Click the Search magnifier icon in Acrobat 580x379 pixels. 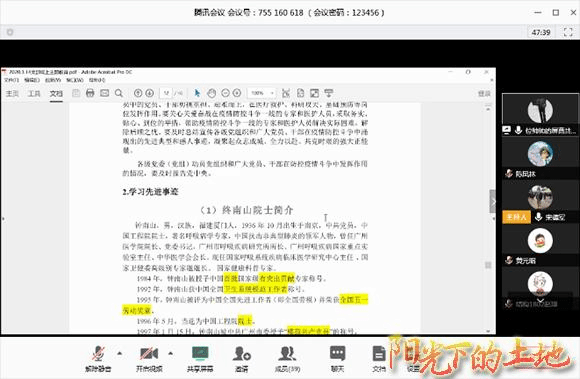click(119, 93)
